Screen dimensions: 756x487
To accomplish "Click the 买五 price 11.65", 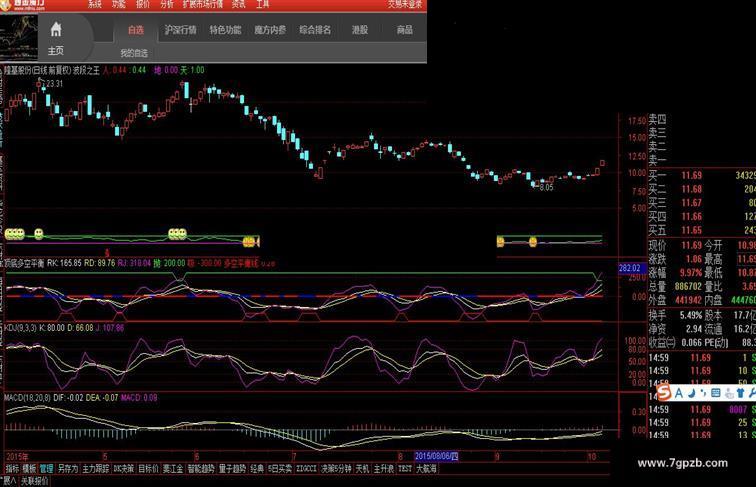I will pyautogui.click(x=691, y=230).
